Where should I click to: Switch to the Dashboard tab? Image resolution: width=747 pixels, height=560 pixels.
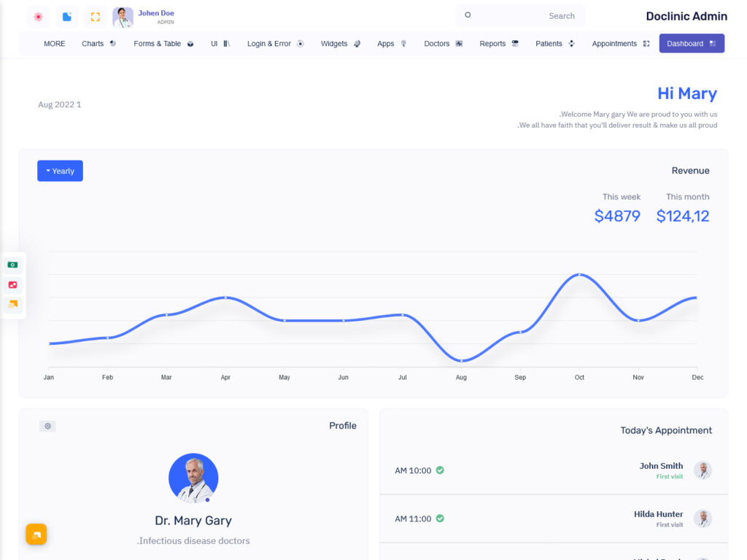[x=691, y=44]
